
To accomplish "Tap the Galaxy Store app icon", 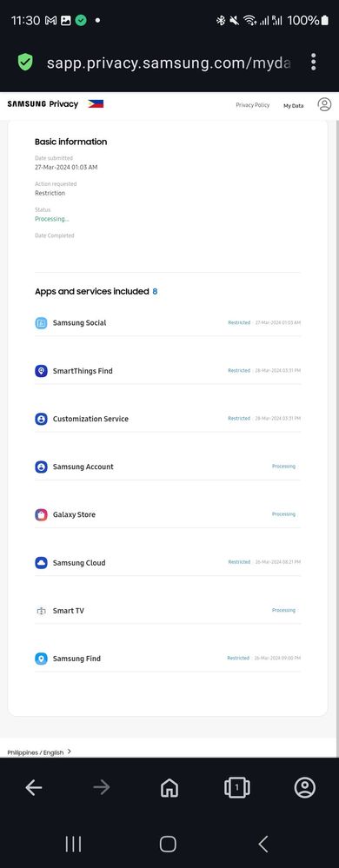I will point(41,515).
